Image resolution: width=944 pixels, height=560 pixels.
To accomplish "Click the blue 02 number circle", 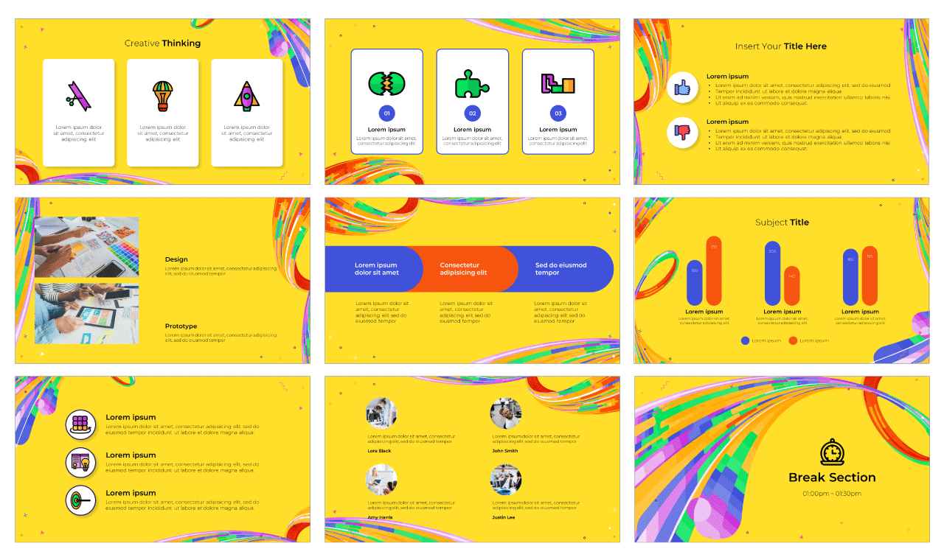I will click(472, 113).
